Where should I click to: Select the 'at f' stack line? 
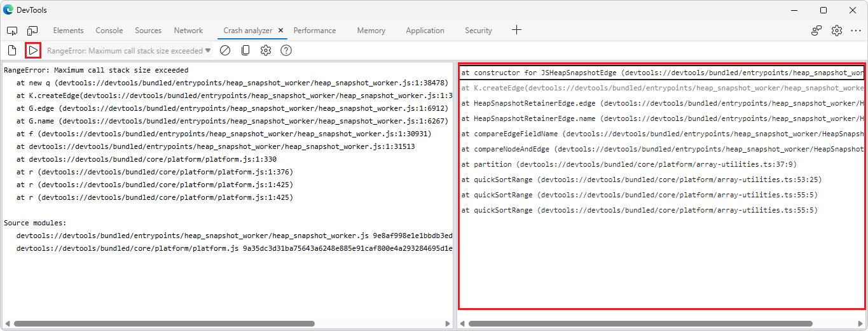tap(224, 134)
